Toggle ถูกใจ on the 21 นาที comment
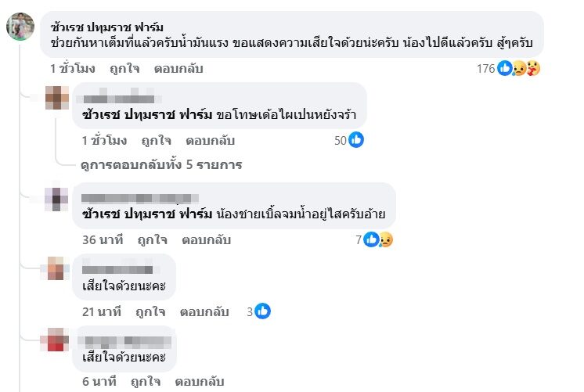This screenshot has width=584, height=392. click(148, 311)
